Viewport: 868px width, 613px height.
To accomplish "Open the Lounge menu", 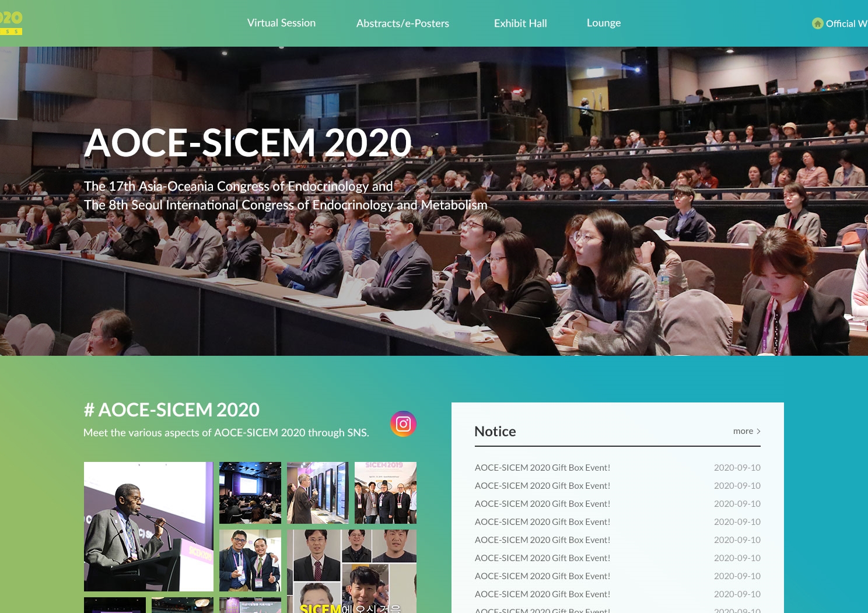I will [x=604, y=23].
